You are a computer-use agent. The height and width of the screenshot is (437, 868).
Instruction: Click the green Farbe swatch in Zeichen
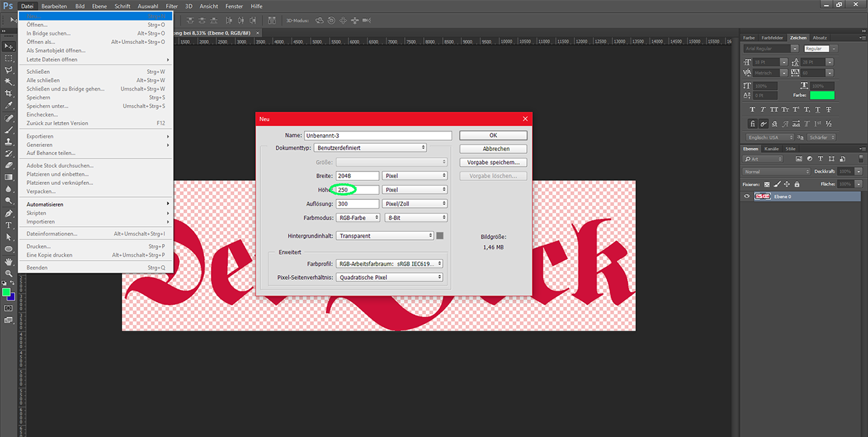click(x=822, y=96)
